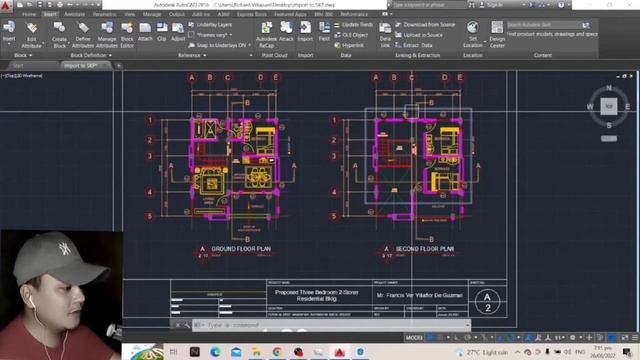The width and height of the screenshot is (640, 360).
Task: Click the command line input field
Action: [331, 325]
